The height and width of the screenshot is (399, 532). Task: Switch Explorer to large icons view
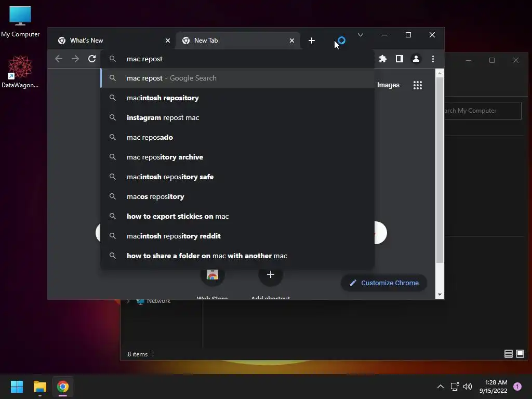tap(520, 354)
